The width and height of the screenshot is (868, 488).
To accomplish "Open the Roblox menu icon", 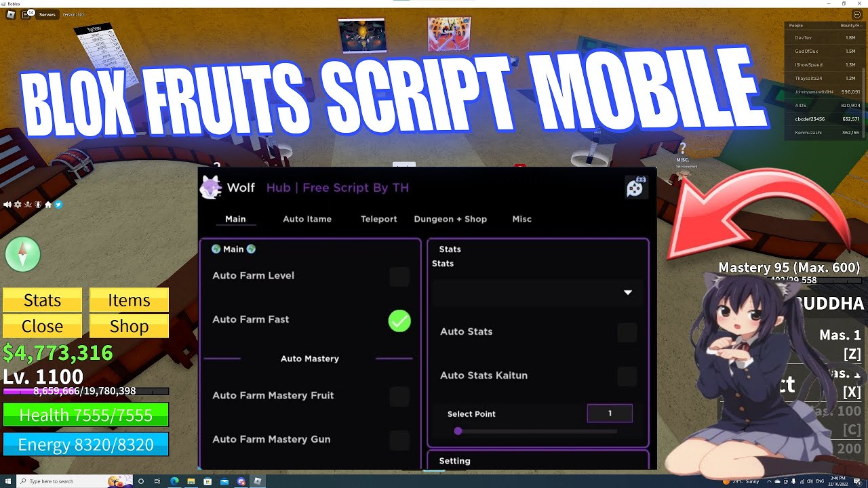I will [11, 14].
